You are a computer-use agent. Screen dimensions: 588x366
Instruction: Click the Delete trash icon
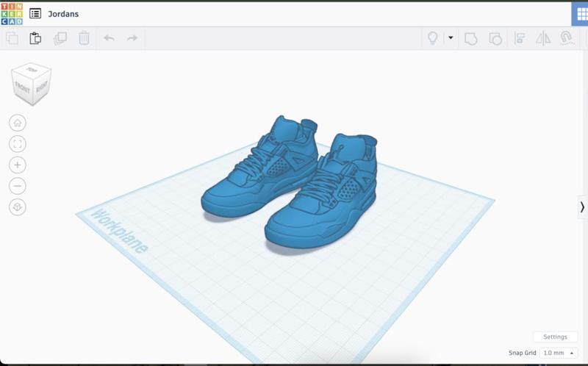coord(84,38)
